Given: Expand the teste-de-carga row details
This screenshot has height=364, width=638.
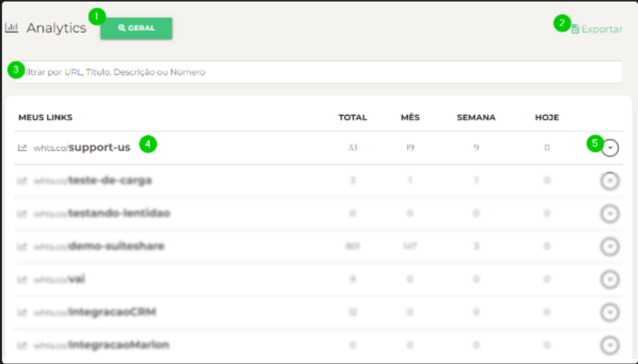Looking at the screenshot, I should coord(610,181).
